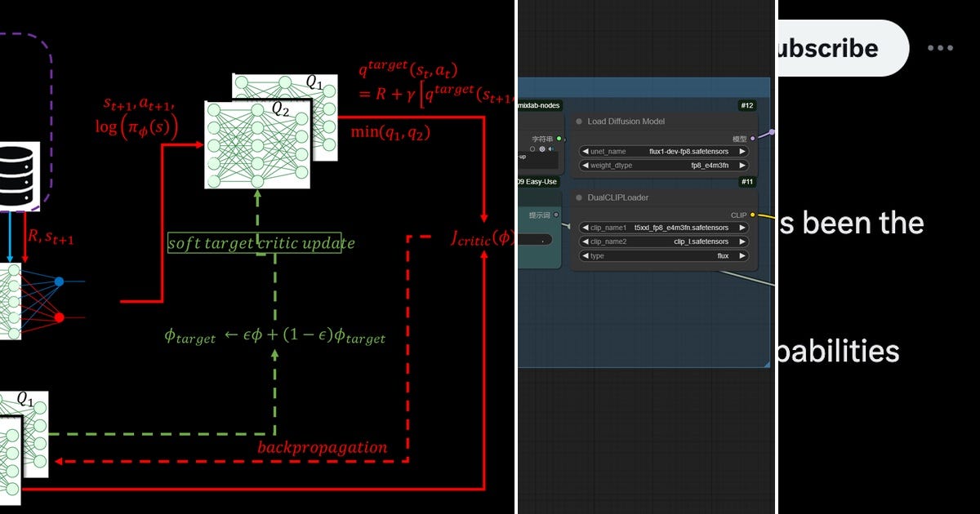This screenshot has width=980, height=514.
Task: Click the three-dot more options button
Action: (939, 47)
